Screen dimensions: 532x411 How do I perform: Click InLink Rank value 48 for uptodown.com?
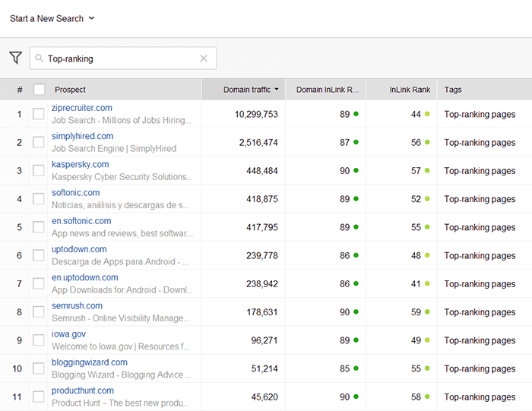coord(416,255)
